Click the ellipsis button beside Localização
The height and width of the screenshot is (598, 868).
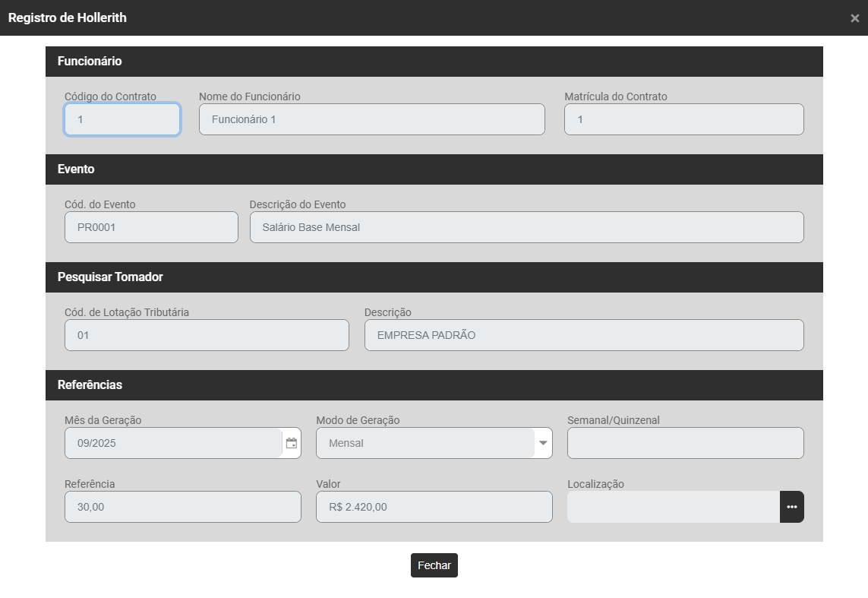pyautogui.click(x=791, y=507)
